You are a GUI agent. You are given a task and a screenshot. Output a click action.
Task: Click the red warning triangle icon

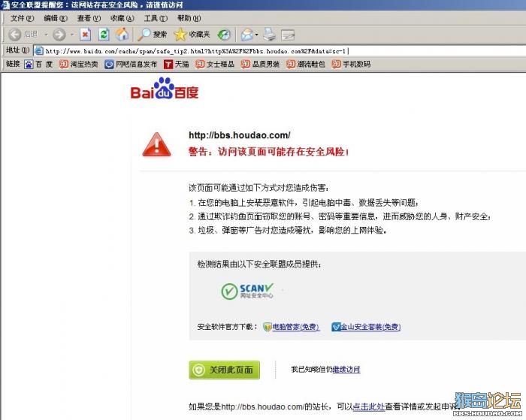156,144
